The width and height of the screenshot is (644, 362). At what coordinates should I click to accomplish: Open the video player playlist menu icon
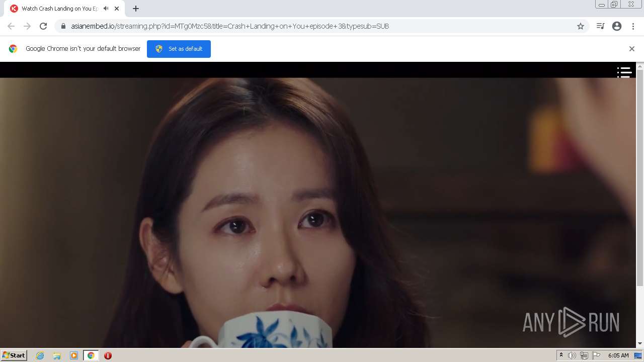(624, 72)
